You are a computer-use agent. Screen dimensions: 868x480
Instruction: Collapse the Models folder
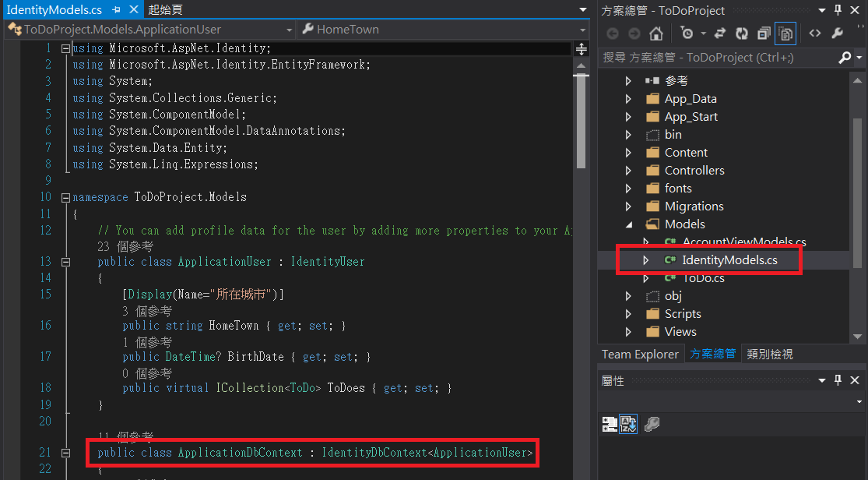tap(629, 224)
